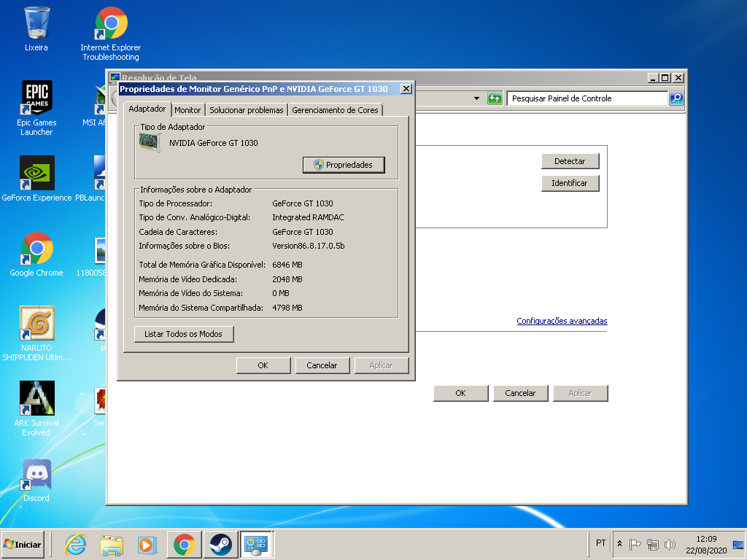Click PT language indicator
This screenshot has height=560, width=747.
tap(601, 542)
